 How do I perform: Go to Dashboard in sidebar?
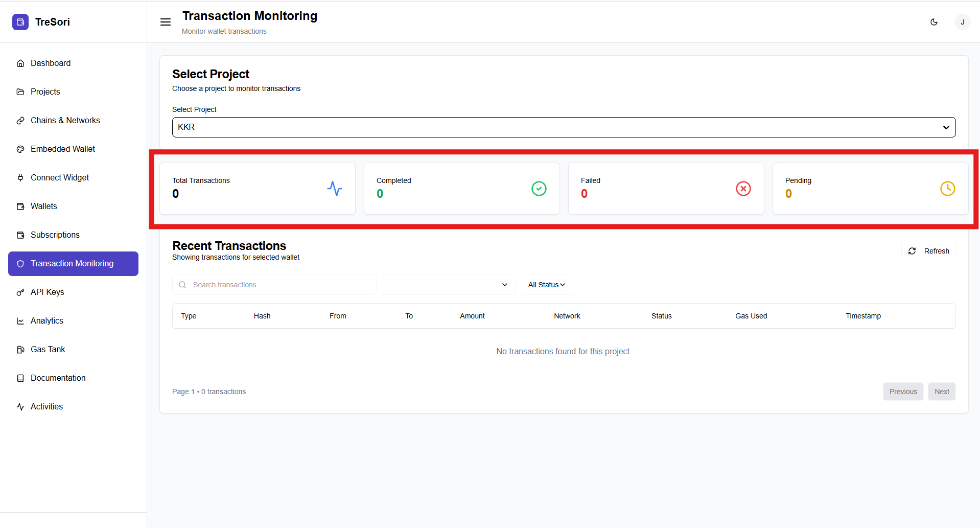click(51, 63)
